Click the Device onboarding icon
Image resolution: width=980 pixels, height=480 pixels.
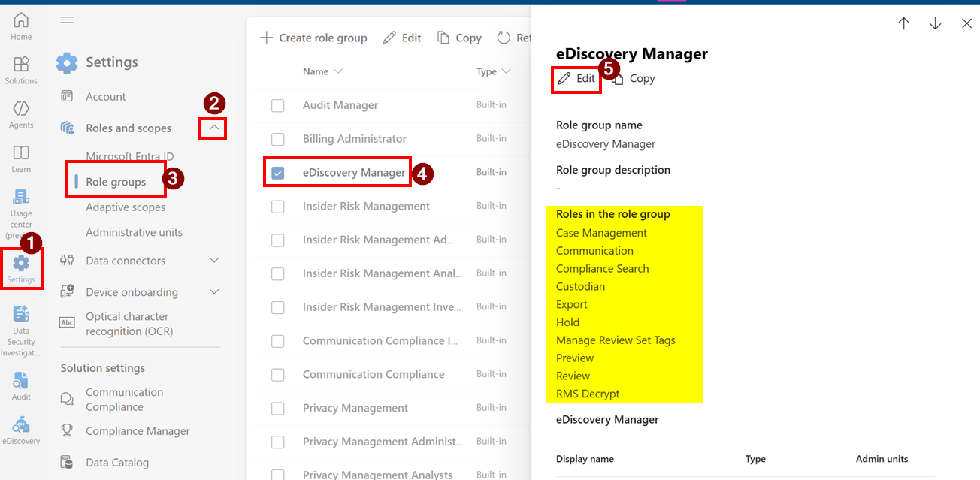point(67,291)
